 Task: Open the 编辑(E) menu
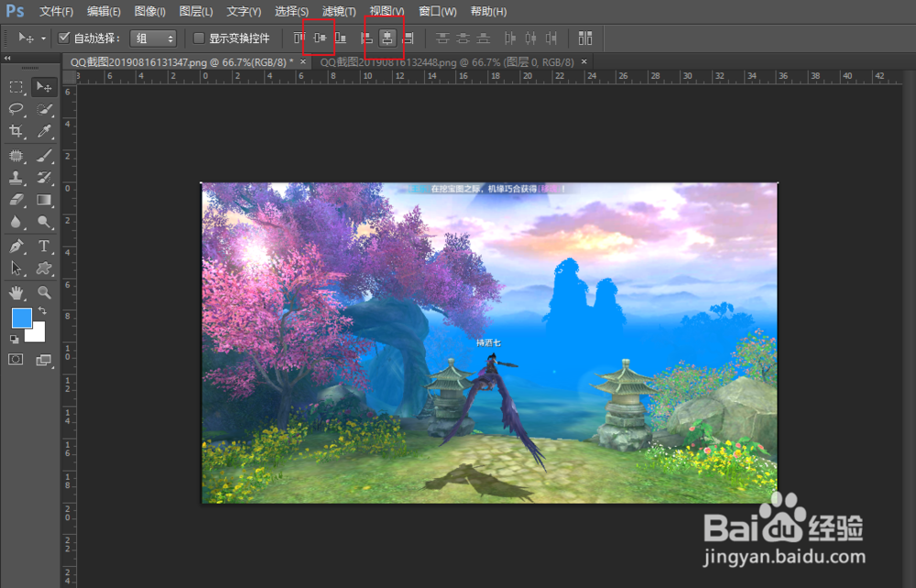click(104, 11)
